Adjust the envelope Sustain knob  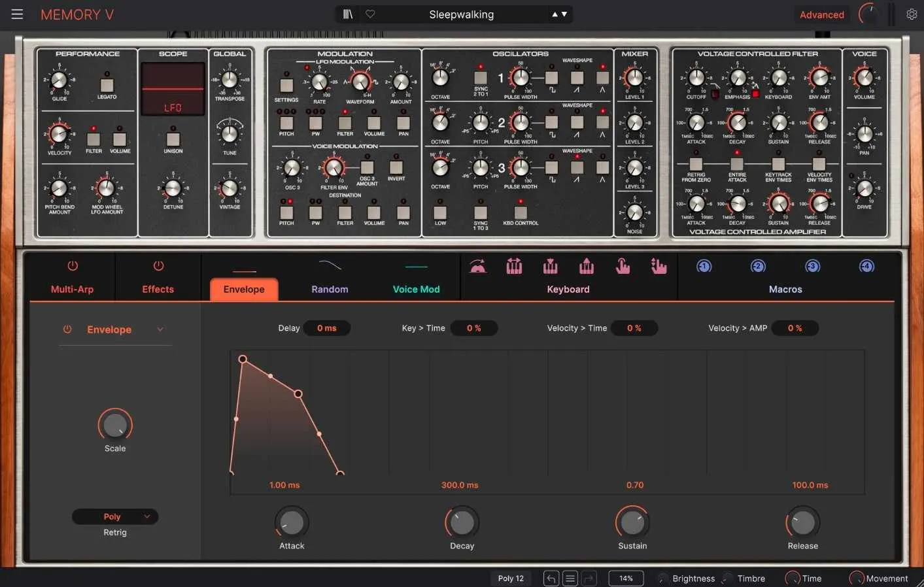pyautogui.click(x=632, y=522)
